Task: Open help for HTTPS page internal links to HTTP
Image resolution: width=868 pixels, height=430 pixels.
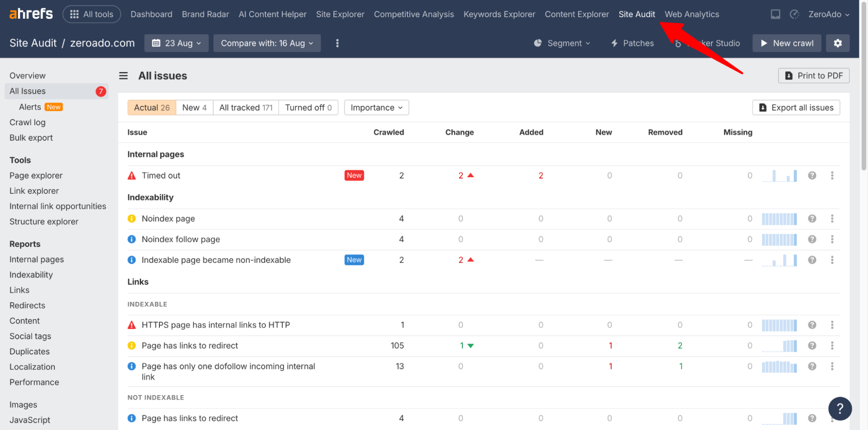Action: click(812, 325)
